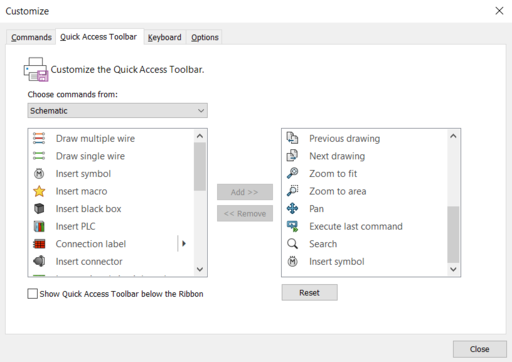Select the Draw multiple wire icon
This screenshot has height=362, width=512.
click(39, 138)
